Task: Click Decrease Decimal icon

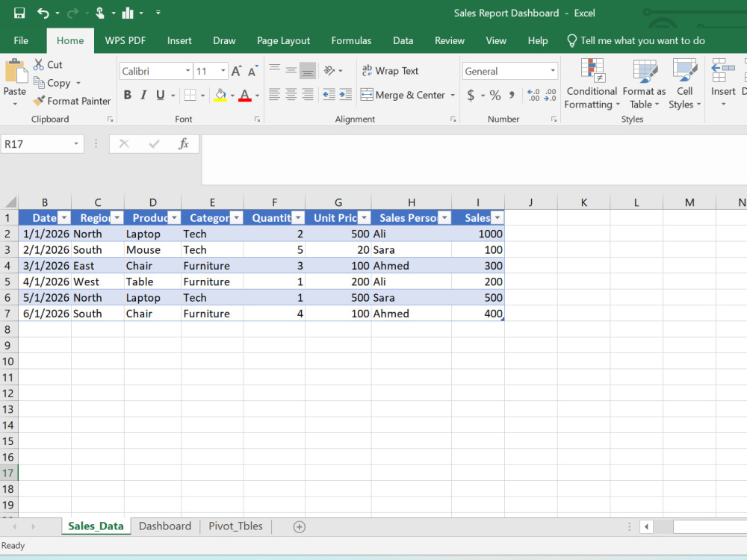Action: pos(551,96)
